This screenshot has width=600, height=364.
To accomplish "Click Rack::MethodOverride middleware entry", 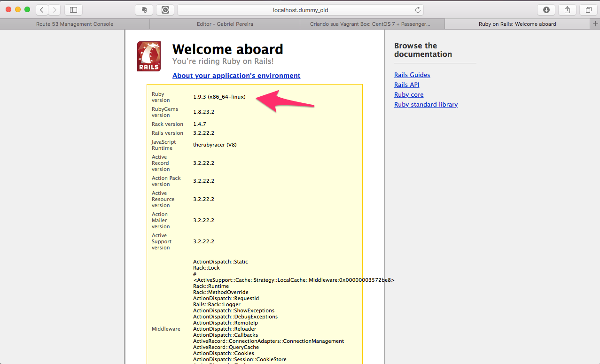I will click(221, 292).
